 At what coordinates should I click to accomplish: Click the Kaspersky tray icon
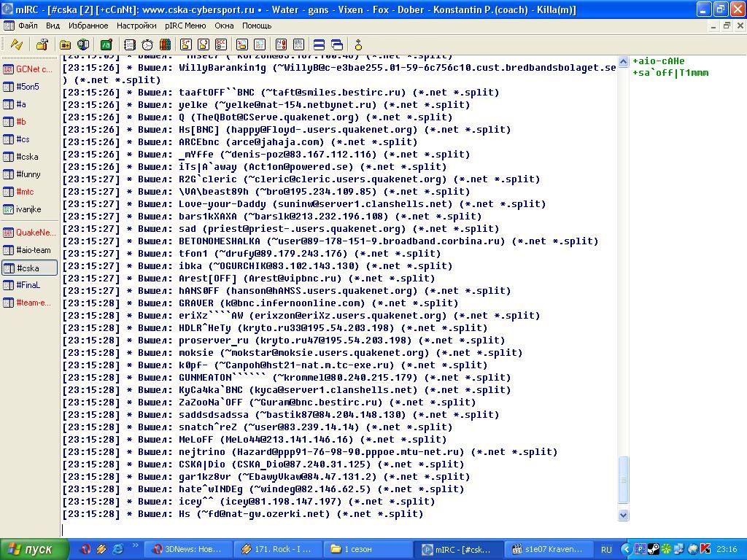[705, 549]
